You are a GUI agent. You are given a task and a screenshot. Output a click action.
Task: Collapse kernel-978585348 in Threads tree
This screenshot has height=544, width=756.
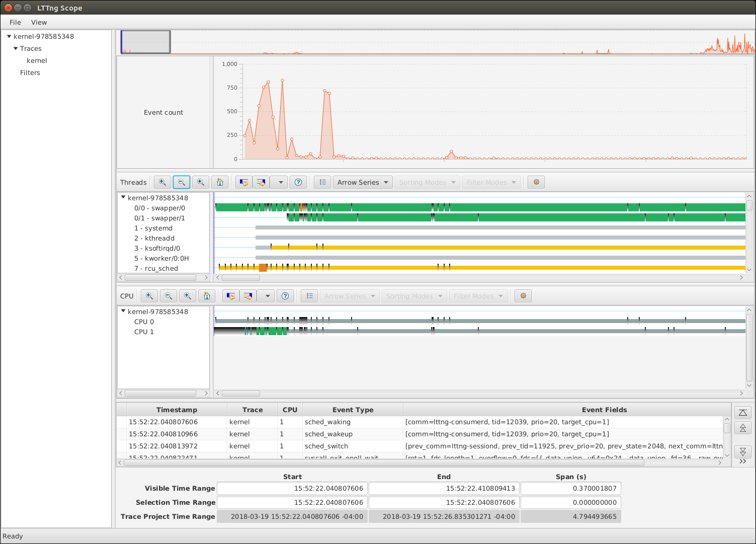point(123,198)
